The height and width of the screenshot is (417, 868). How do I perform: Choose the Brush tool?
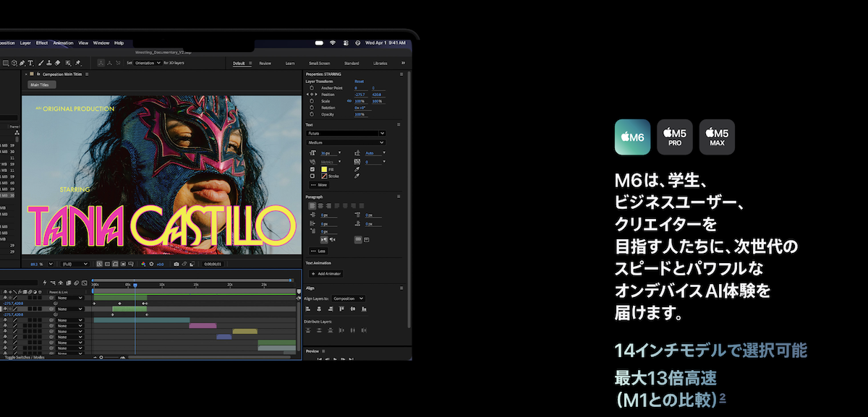41,63
